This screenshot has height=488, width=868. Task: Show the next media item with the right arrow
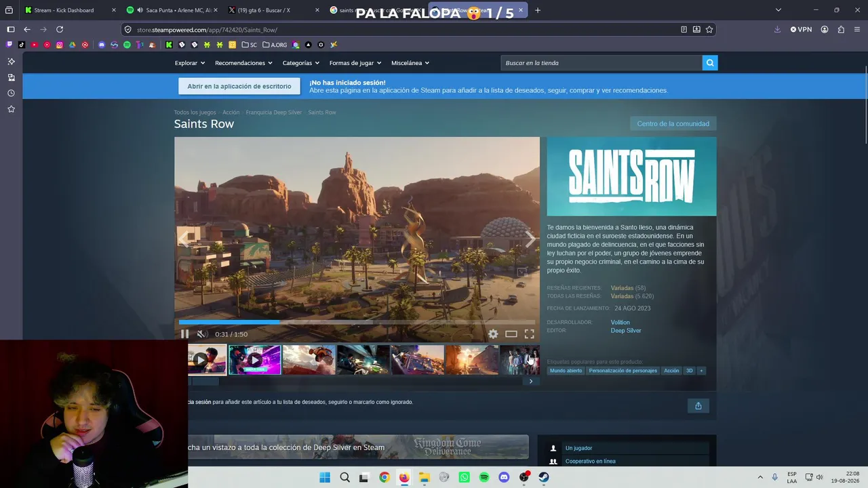click(x=530, y=239)
